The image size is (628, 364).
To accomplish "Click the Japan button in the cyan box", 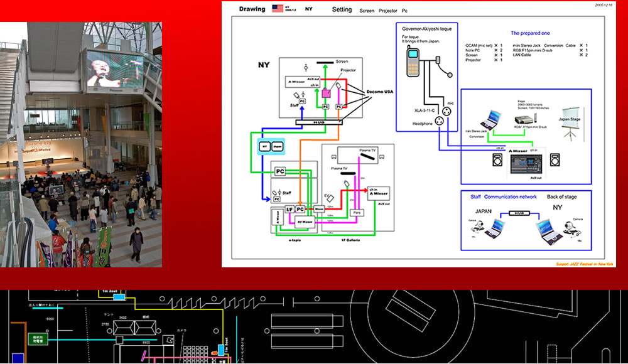I will pyautogui.click(x=277, y=147).
